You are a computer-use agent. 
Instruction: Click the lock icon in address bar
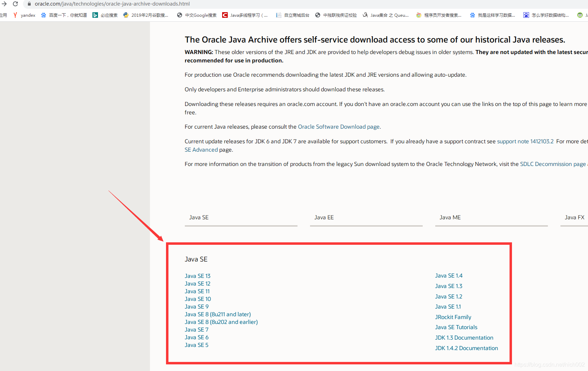click(29, 4)
